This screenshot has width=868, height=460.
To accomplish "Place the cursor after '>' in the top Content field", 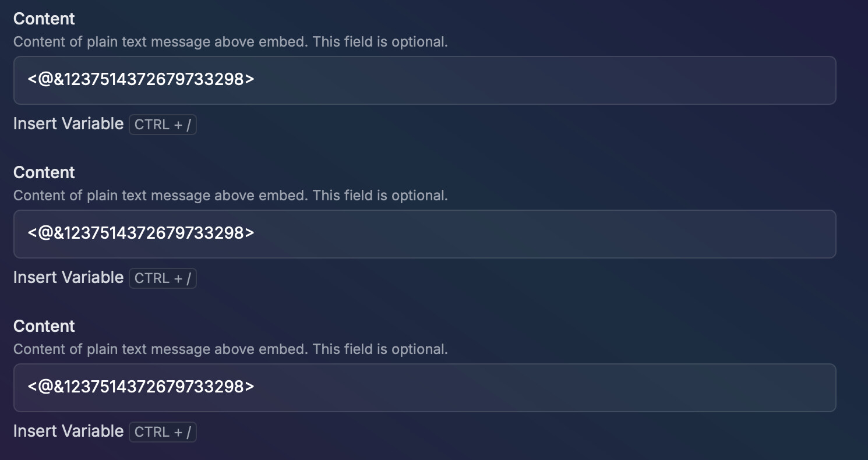I will coord(256,79).
